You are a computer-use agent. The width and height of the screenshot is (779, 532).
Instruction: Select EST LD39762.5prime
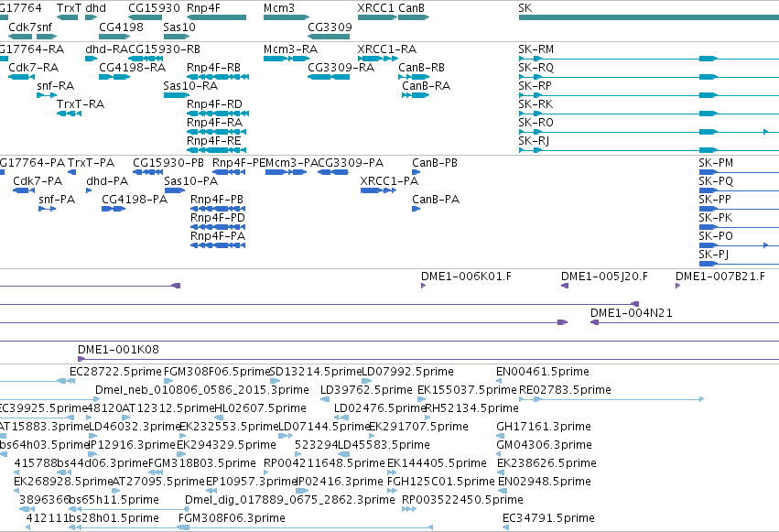(366, 390)
